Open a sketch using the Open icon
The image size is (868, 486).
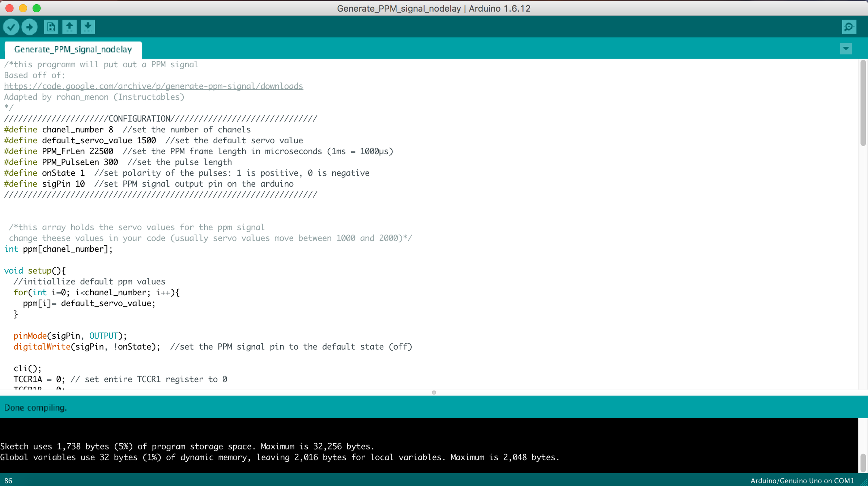coord(69,27)
